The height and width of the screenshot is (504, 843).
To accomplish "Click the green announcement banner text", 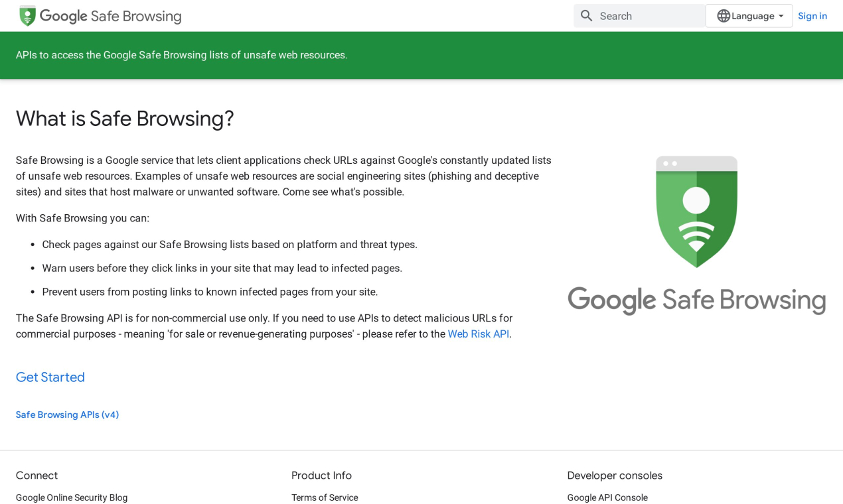I will (181, 55).
